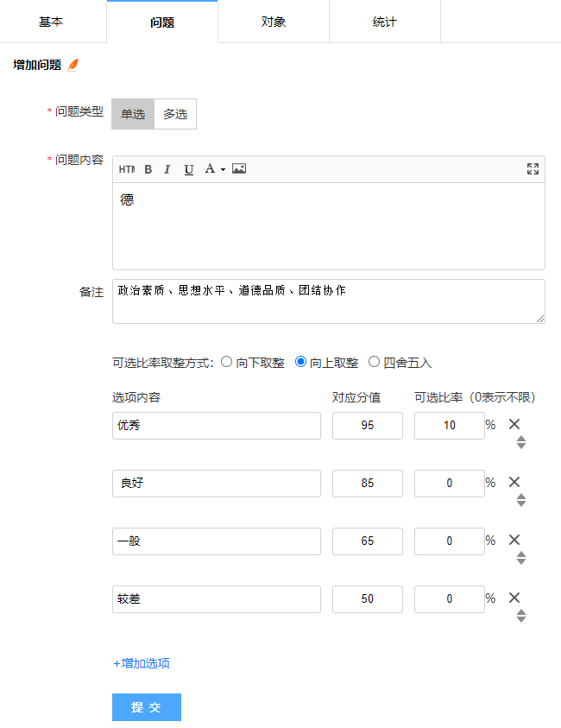Choose 多选 question type
The image size is (561, 728).
[175, 114]
